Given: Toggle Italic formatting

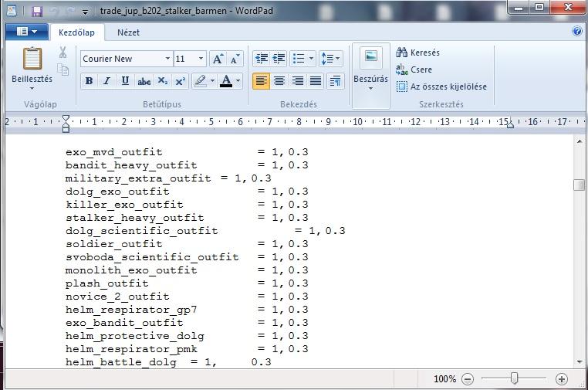Looking at the screenshot, I should 107,80.
